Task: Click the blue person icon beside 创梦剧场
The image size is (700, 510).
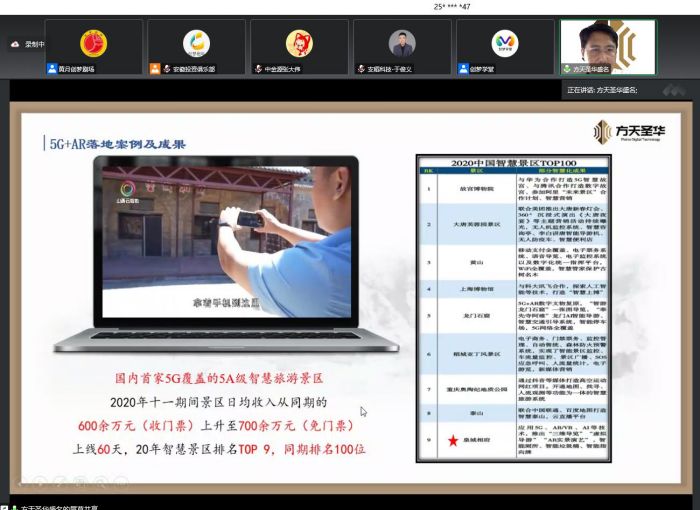Action: [52, 69]
